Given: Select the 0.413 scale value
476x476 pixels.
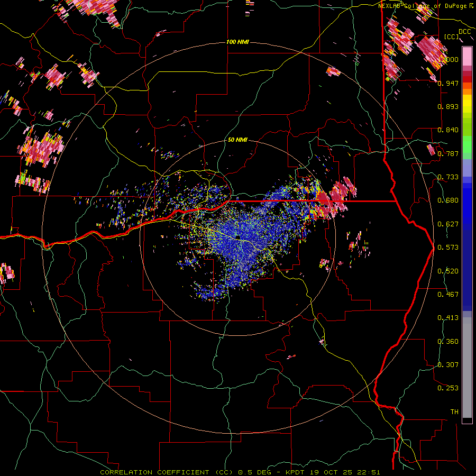Looking at the screenshot, I should (448, 318).
